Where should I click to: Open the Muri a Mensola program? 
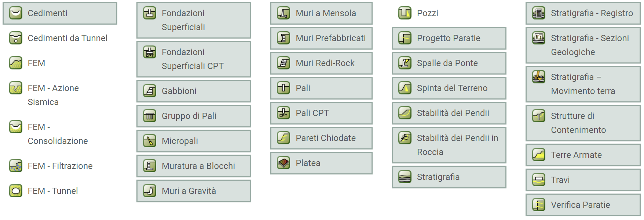click(321, 13)
